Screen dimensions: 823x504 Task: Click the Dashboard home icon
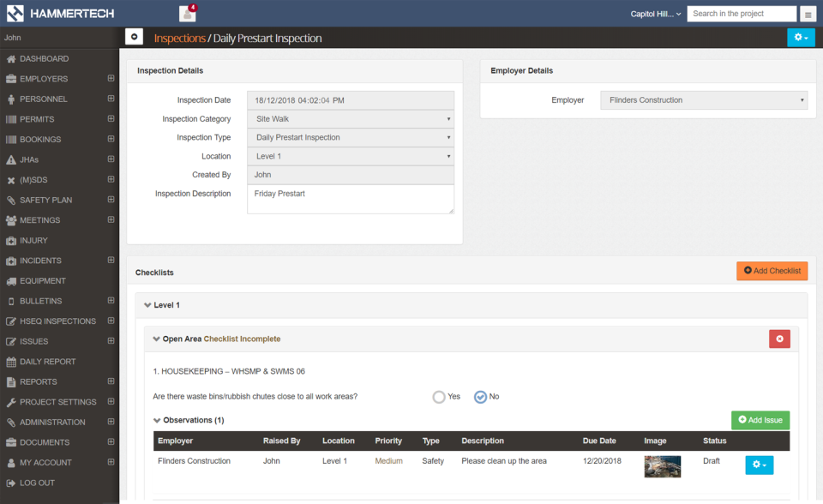coord(11,59)
